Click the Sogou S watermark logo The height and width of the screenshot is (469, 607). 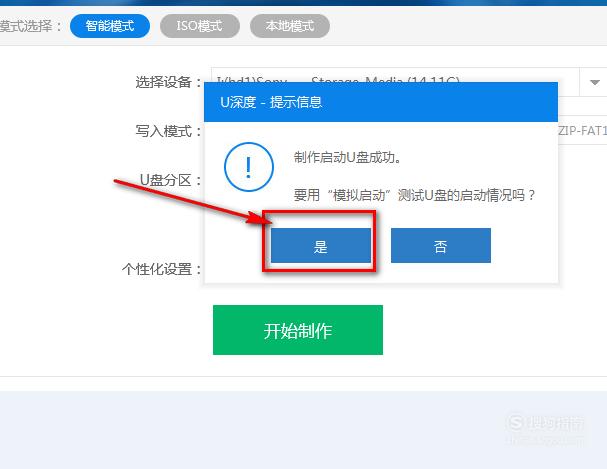516,423
